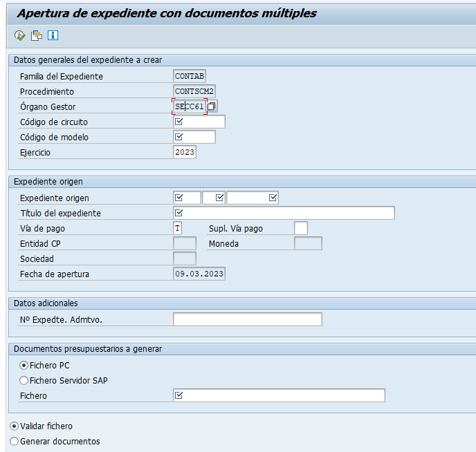This screenshot has width=476, height=452.
Task: Choose the Generar documentos option
Action: coord(14,442)
